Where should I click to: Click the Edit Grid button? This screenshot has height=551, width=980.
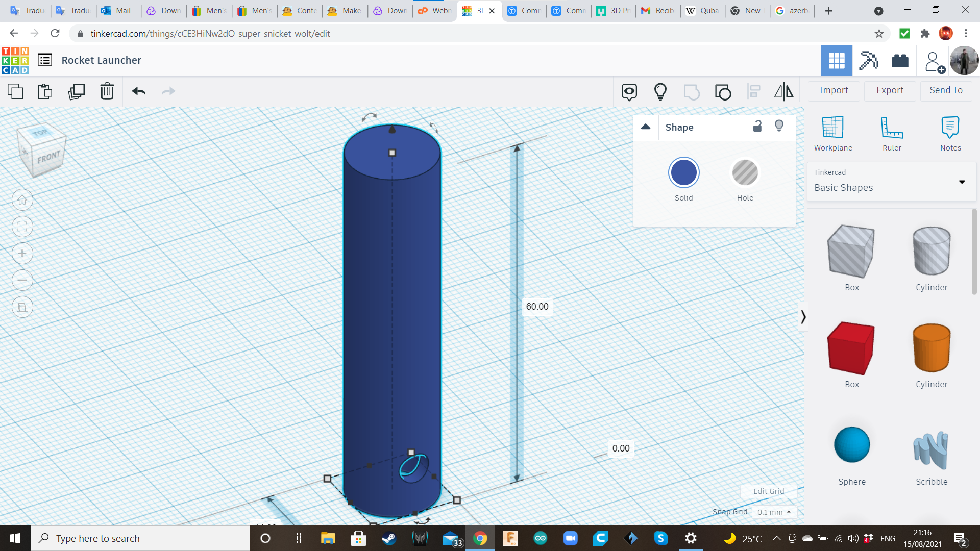point(768,491)
